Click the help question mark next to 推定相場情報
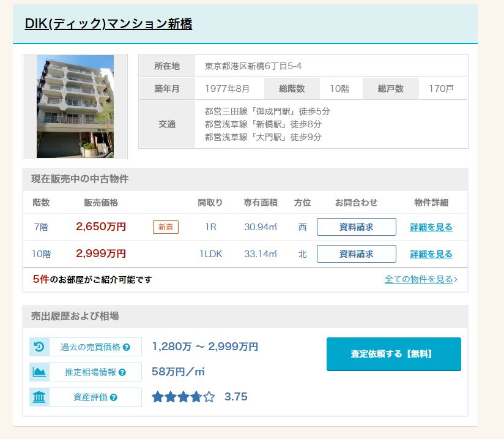 point(122,372)
